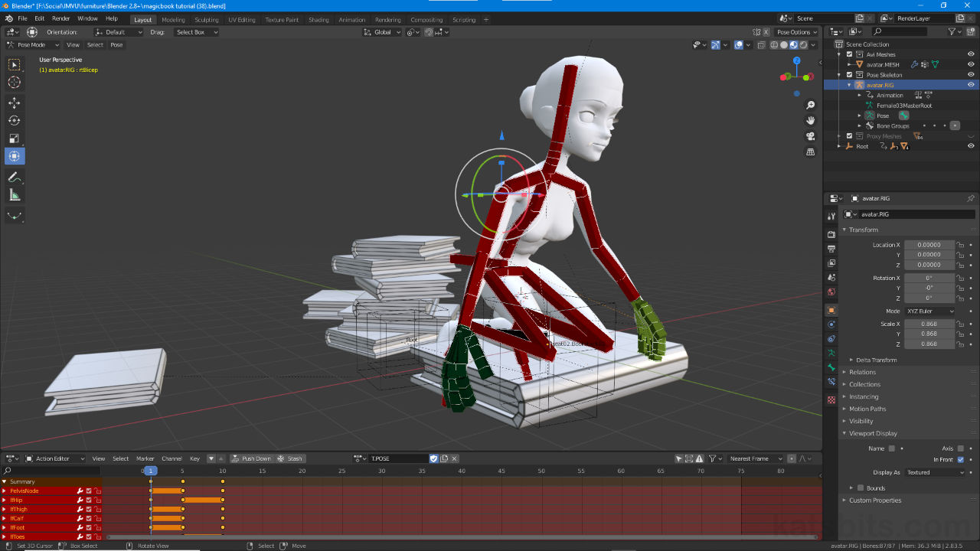
Task: Choose the Measure tool
Action: click(x=15, y=195)
